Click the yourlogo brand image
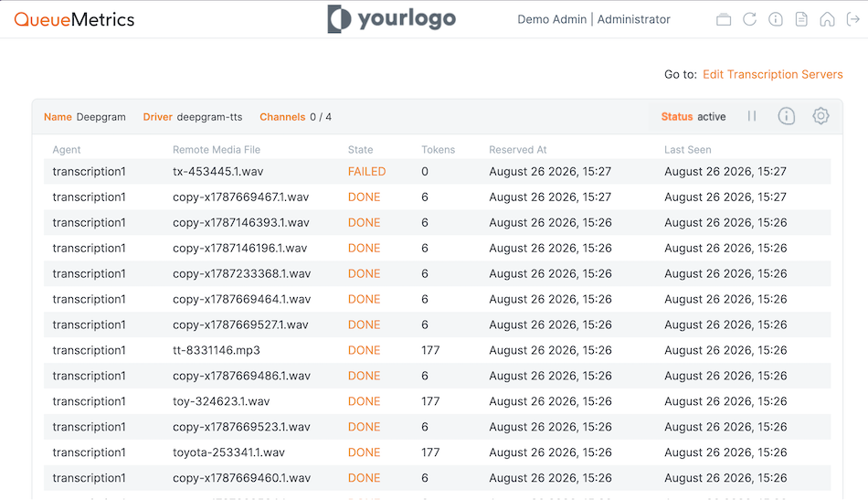 click(x=391, y=19)
